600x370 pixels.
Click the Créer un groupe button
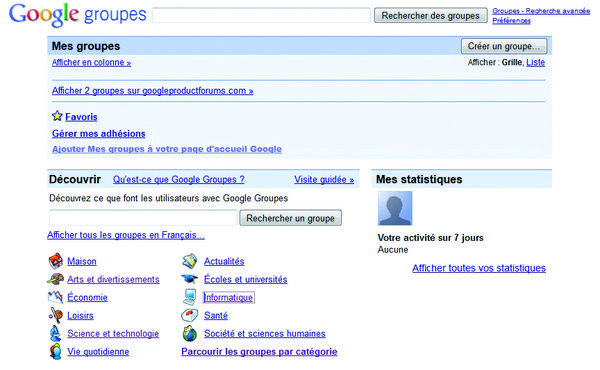(504, 46)
